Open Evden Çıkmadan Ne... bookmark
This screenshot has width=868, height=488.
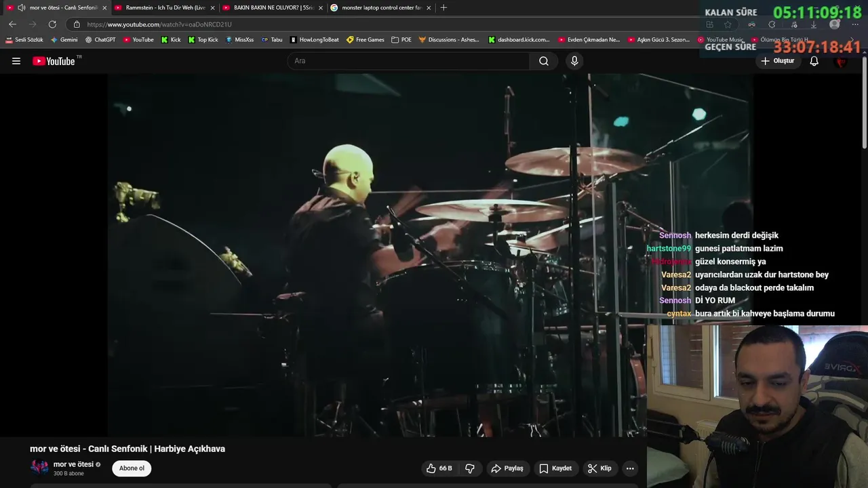pyautogui.click(x=589, y=40)
